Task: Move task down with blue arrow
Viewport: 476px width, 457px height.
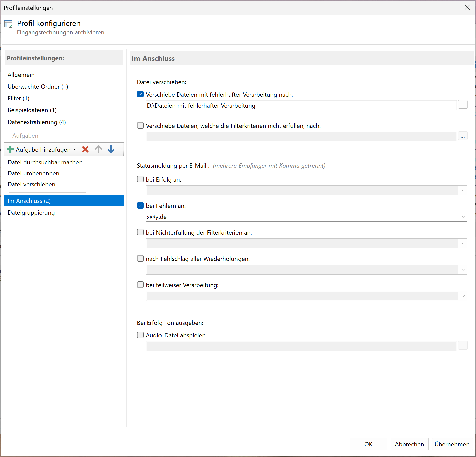Action: point(111,149)
